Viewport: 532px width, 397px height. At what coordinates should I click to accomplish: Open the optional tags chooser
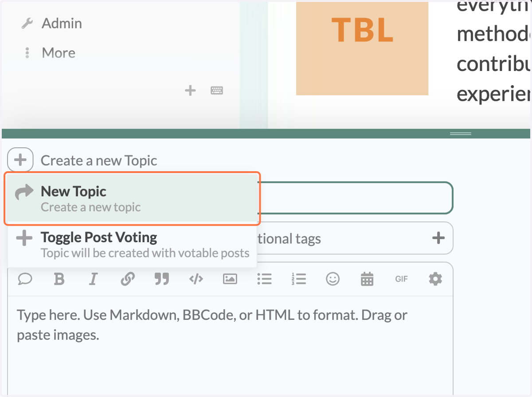[x=355, y=238]
